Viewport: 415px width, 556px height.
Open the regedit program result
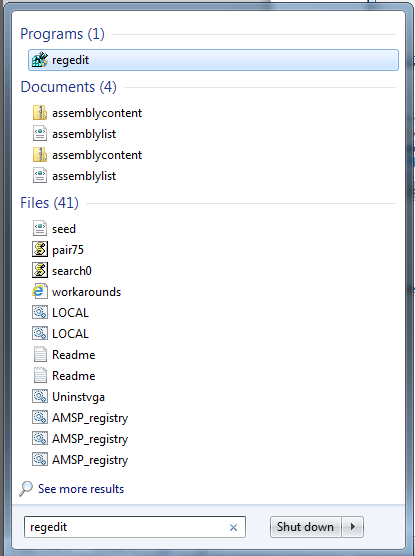pyautogui.click(x=213, y=60)
